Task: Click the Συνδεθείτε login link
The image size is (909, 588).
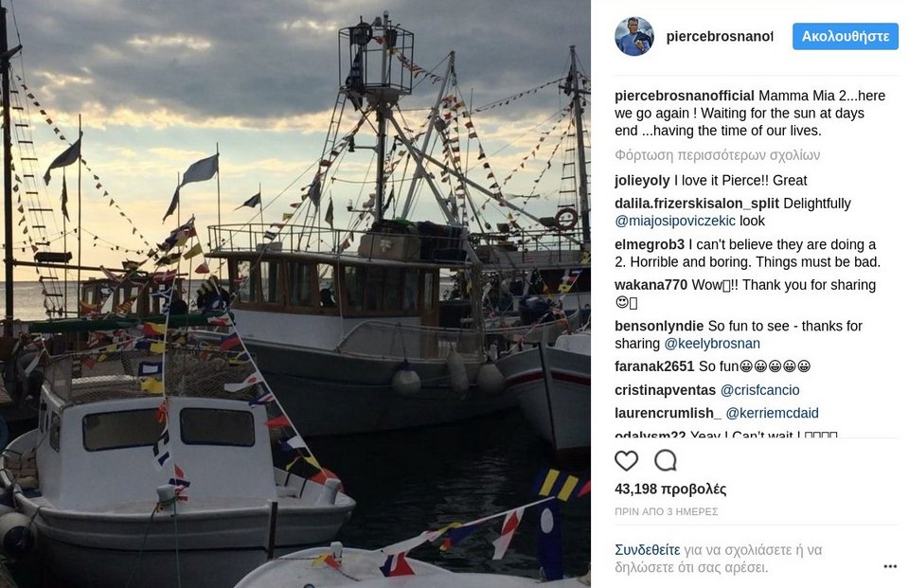Action: click(648, 550)
